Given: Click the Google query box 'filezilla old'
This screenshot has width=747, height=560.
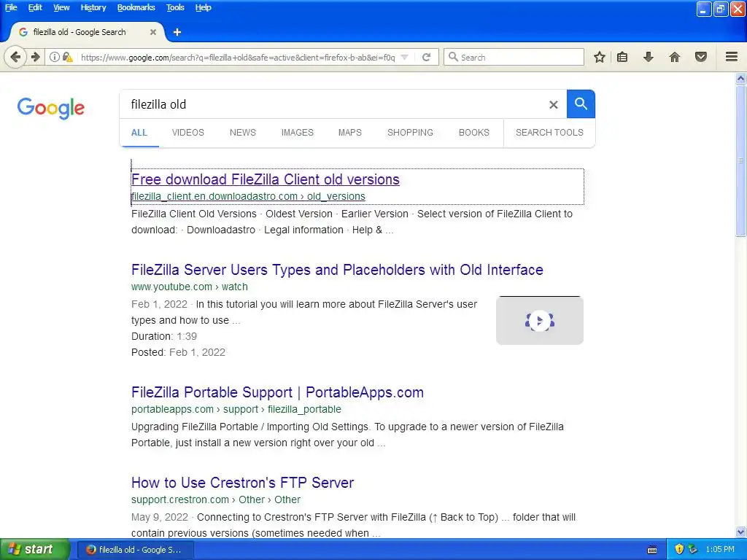Looking at the screenshot, I should point(333,104).
